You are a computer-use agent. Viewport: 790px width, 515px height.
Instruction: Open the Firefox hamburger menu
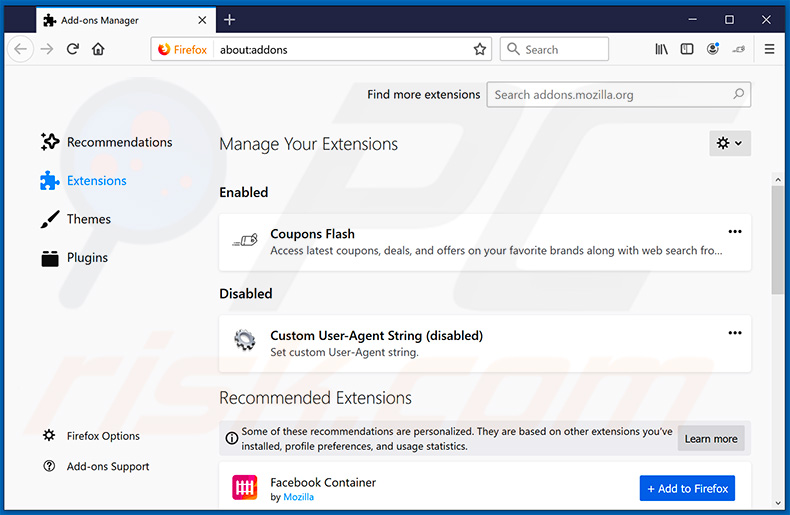coord(769,49)
